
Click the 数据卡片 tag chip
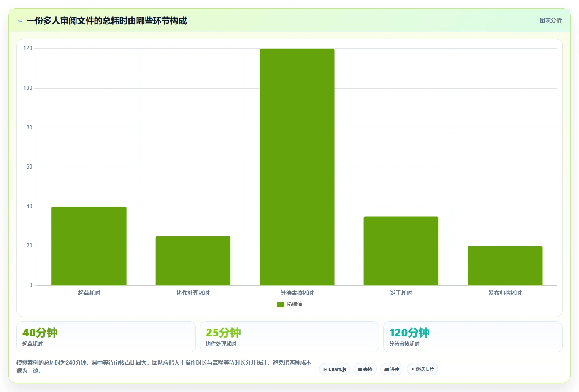click(x=422, y=369)
